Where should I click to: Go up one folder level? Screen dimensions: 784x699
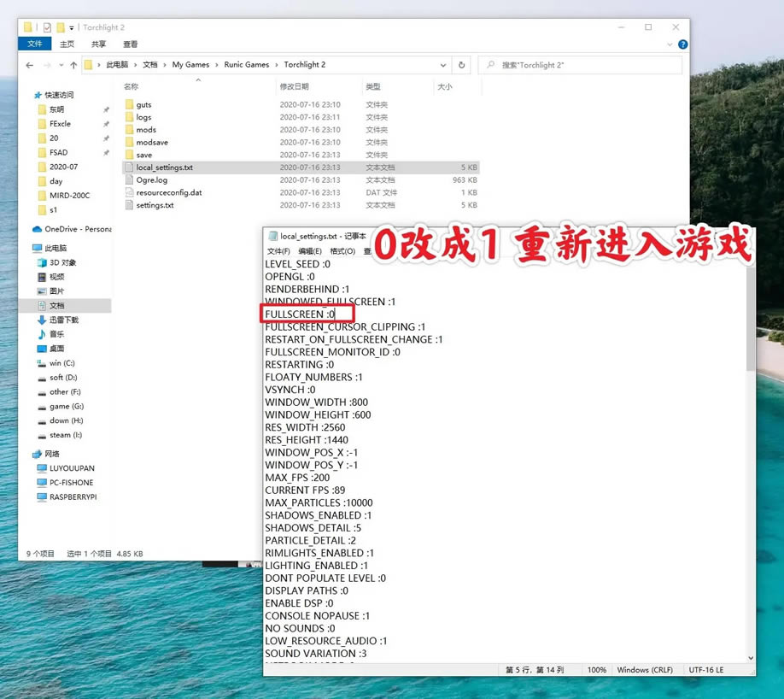click(73, 65)
